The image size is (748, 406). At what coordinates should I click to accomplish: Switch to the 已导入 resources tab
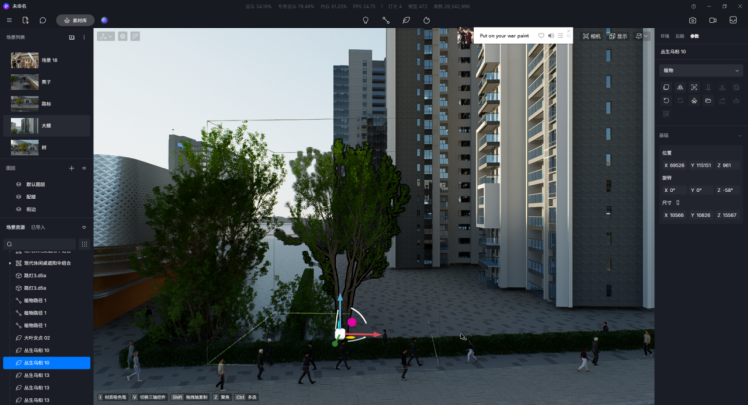coord(38,227)
